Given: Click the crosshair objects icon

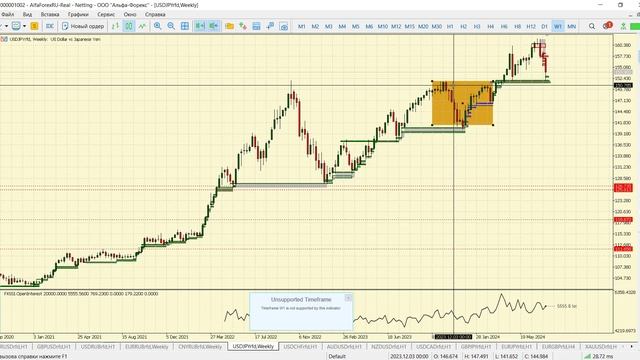Looking at the screenshot, I should point(270,26).
